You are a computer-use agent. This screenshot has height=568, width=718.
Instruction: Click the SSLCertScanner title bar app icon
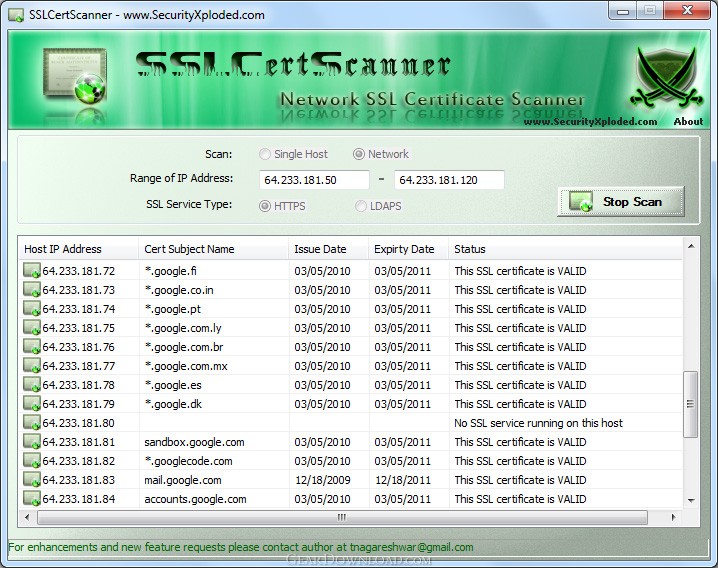coord(16,15)
